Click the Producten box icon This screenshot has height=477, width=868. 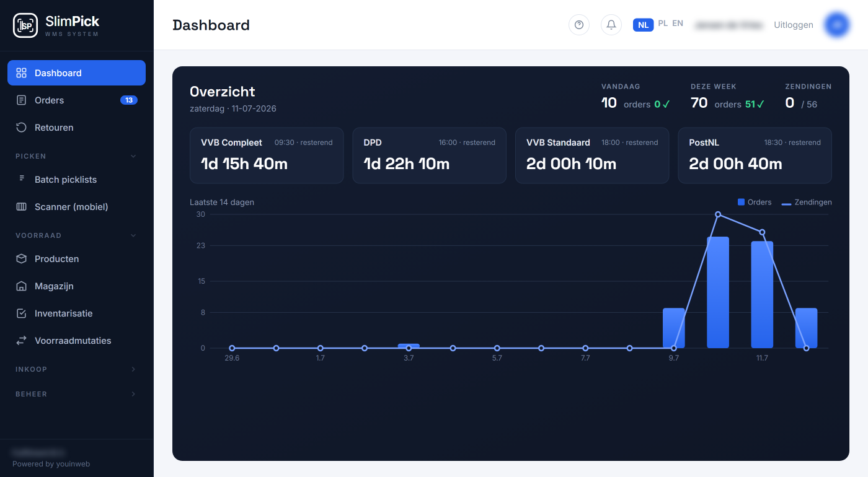(22, 259)
